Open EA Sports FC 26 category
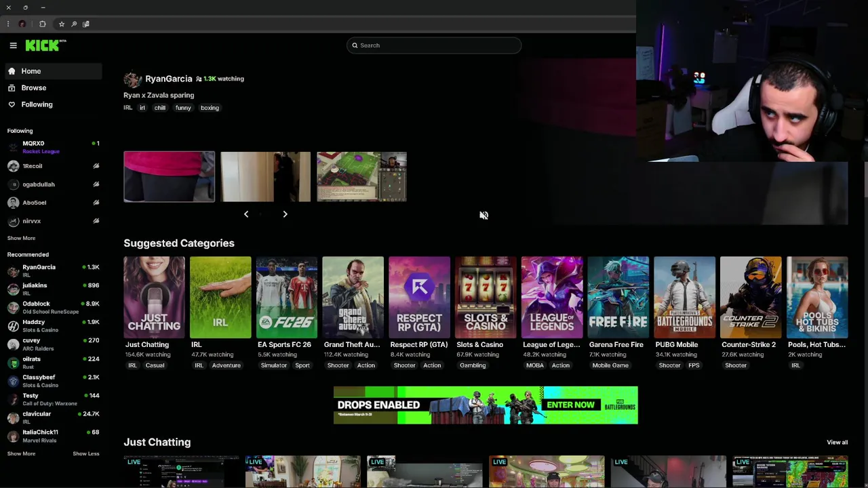The width and height of the screenshot is (868, 488). pyautogui.click(x=287, y=298)
